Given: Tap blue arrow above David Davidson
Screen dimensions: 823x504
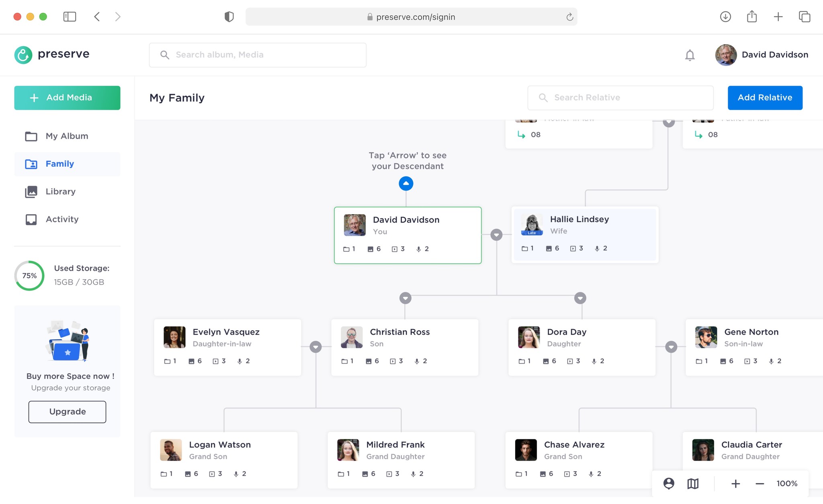Looking at the screenshot, I should 406,183.
